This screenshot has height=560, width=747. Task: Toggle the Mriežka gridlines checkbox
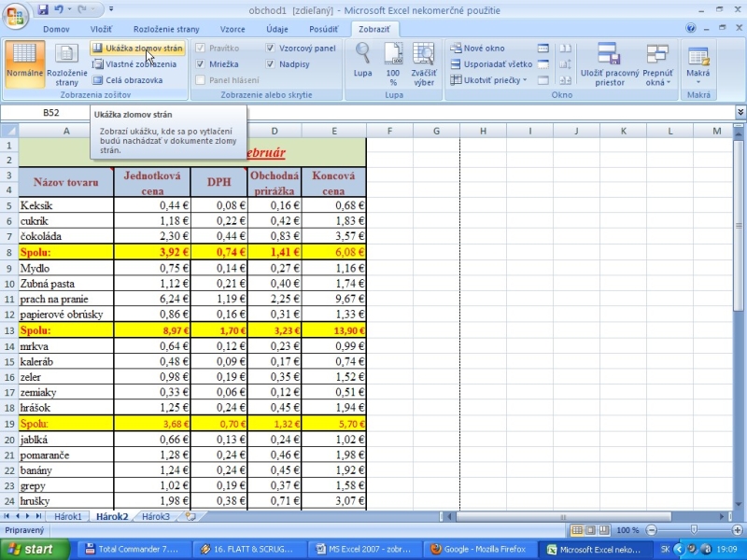point(200,64)
